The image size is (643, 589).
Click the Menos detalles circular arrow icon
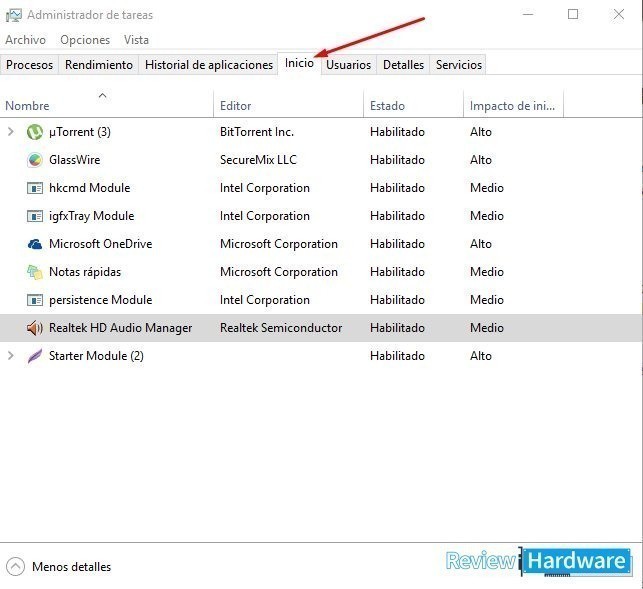pyautogui.click(x=15, y=566)
